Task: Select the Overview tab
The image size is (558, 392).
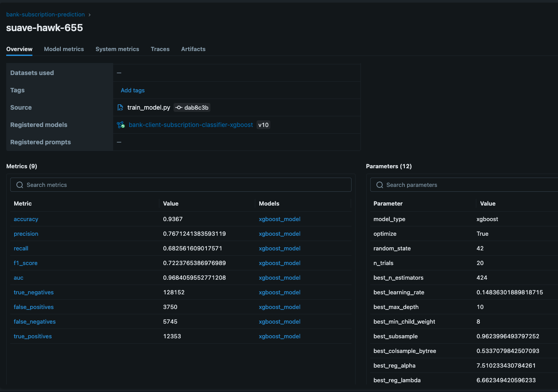Action: tap(19, 49)
